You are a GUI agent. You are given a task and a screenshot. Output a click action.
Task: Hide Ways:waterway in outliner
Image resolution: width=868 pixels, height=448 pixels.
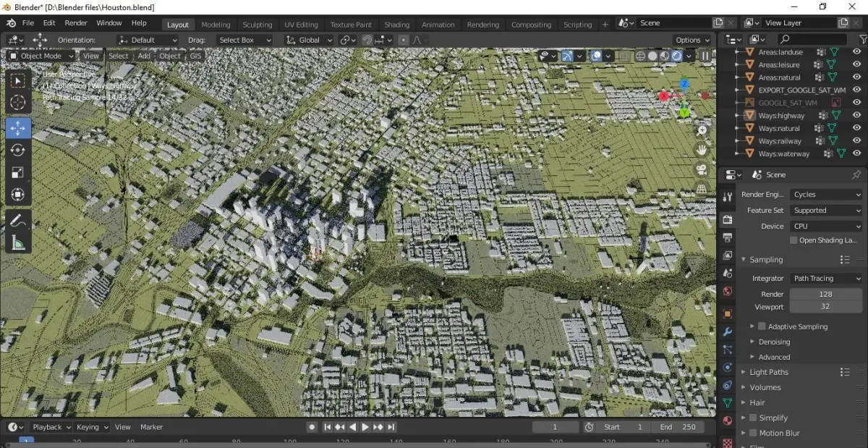click(857, 153)
